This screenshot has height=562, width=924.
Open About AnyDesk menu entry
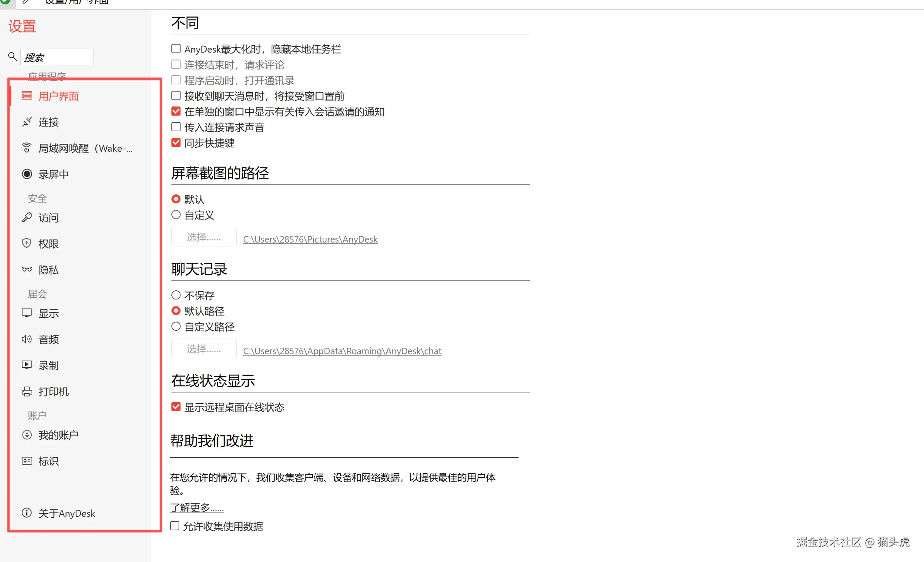coord(67,513)
